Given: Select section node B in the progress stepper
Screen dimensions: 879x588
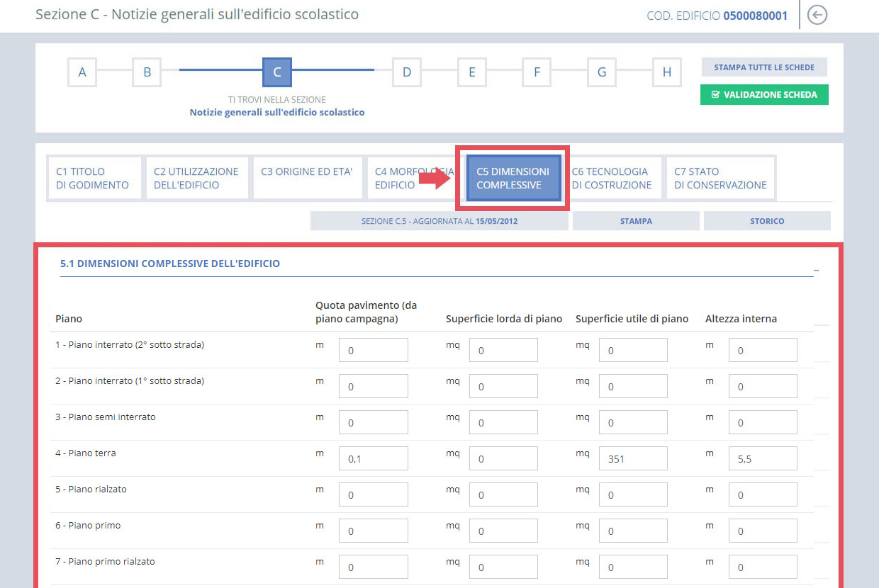Looking at the screenshot, I should [x=146, y=72].
